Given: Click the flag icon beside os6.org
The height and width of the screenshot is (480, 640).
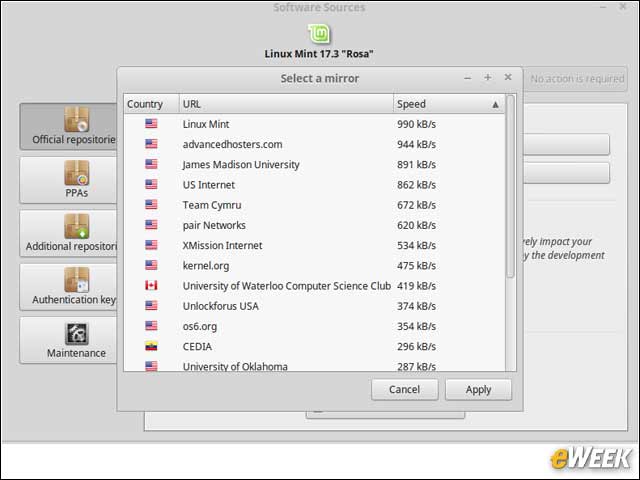Looking at the screenshot, I should 151,326.
